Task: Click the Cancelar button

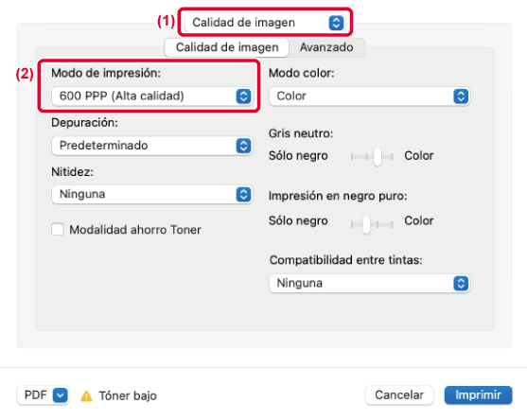Action: point(399,395)
